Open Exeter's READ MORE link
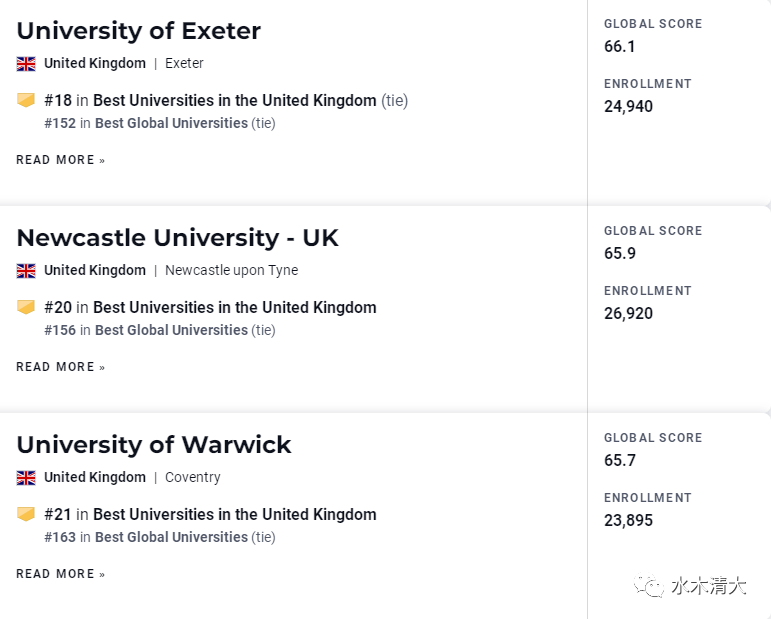This screenshot has width=771, height=619. (60, 160)
